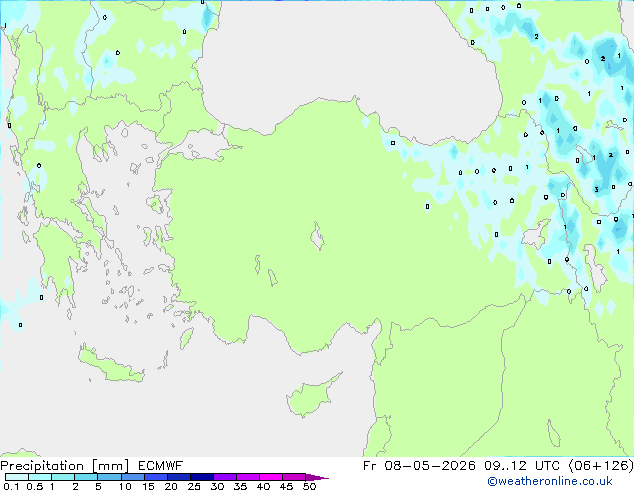Click the over-50 arrow tip of legend

317,477
